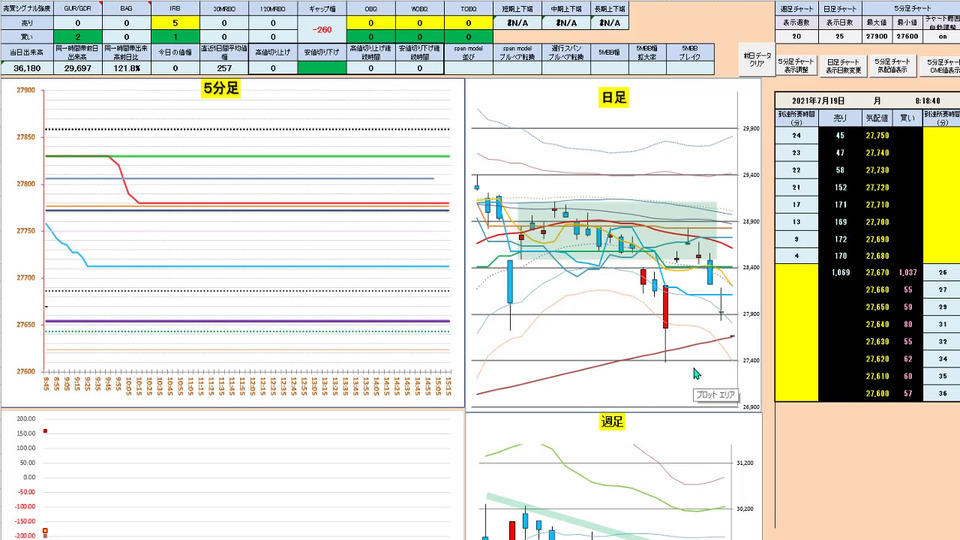
Task: Click the 27900 axis label on 5分足 chart
Action: click(26, 90)
